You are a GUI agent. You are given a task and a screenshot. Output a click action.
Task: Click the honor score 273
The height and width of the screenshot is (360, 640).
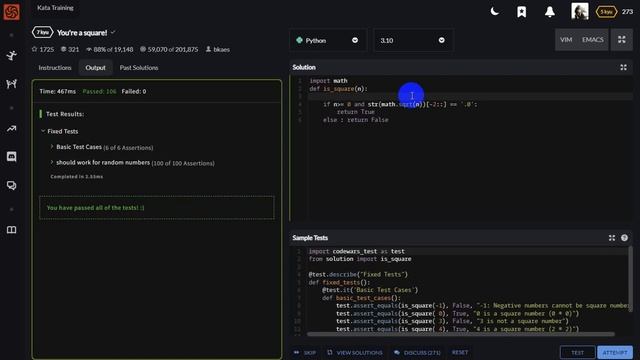(627, 11)
